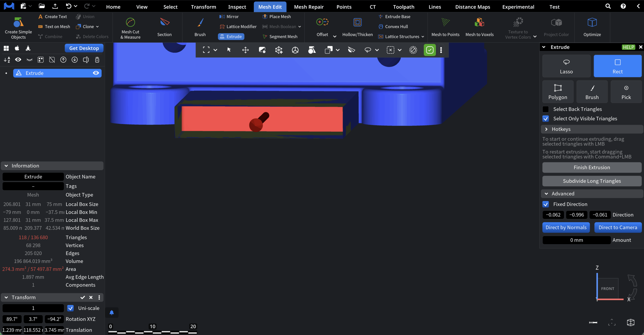Open the Lattice Structures dropdown
This screenshot has height=335, width=644.
423,36
